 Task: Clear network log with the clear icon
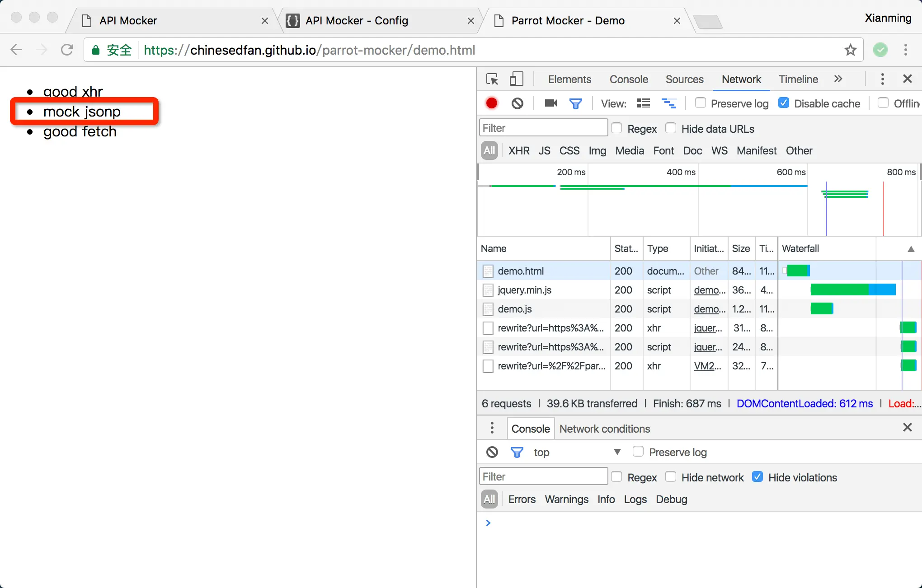pos(517,103)
